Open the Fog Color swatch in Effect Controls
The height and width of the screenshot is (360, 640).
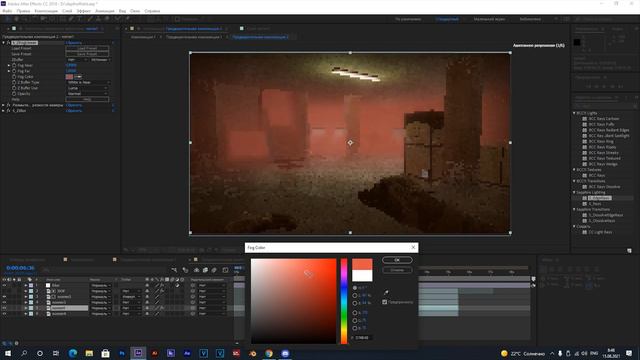tap(69, 77)
